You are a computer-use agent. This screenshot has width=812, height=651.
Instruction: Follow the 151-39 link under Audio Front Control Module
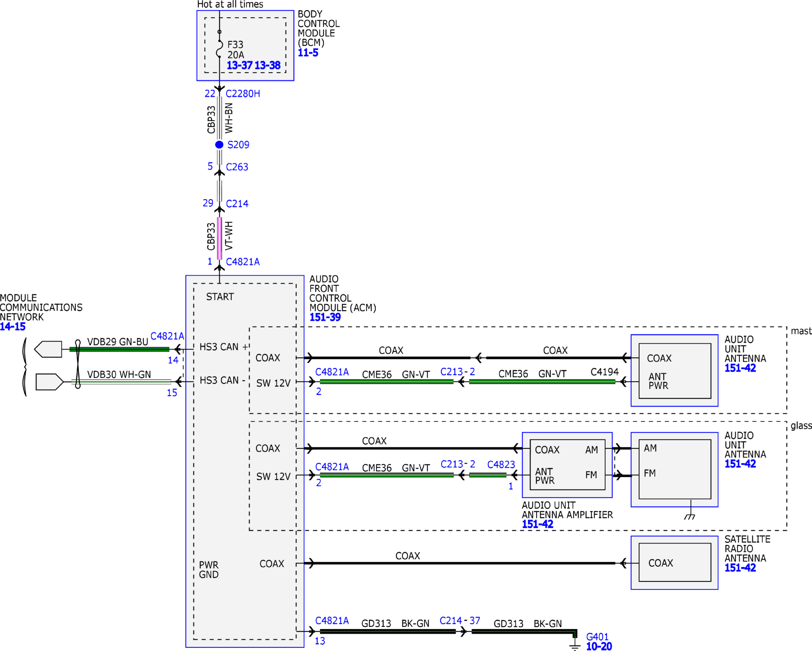325,317
